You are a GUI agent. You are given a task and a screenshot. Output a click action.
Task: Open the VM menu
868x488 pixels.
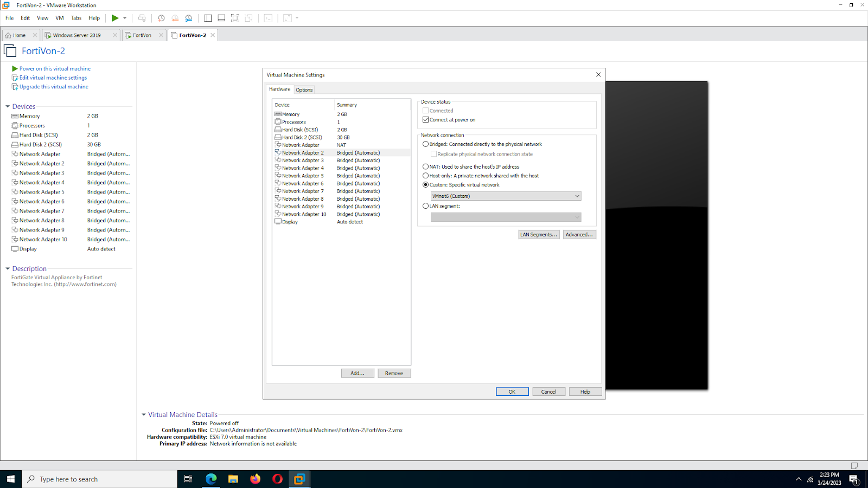pos(60,18)
